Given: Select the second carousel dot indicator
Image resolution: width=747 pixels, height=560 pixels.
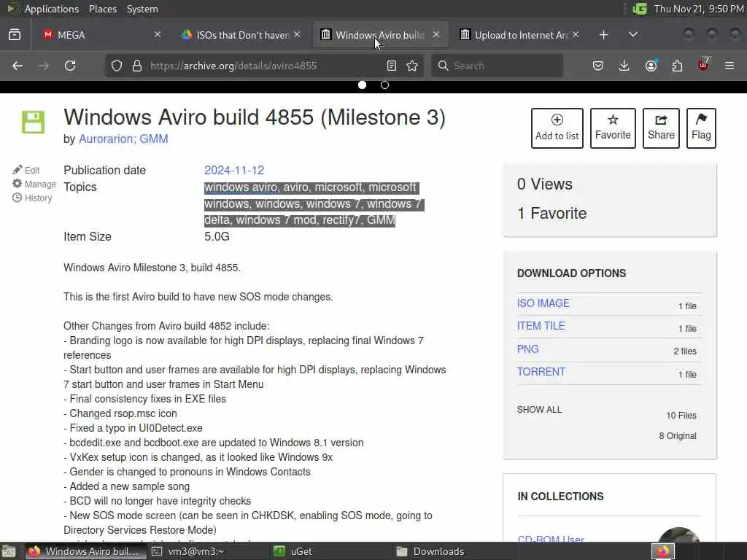Looking at the screenshot, I should pos(385,85).
